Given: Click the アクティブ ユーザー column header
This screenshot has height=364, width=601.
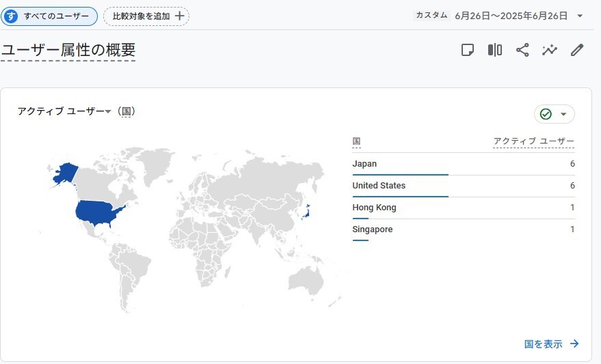Looking at the screenshot, I should tap(533, 141).
